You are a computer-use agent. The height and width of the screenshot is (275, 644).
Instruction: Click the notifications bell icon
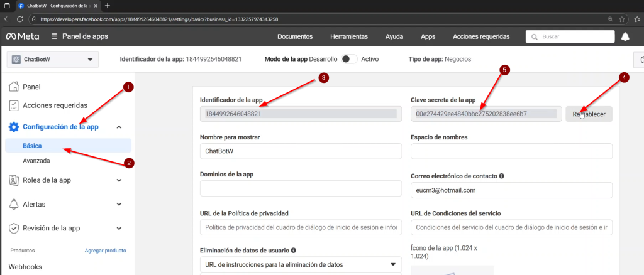(625, 37)
